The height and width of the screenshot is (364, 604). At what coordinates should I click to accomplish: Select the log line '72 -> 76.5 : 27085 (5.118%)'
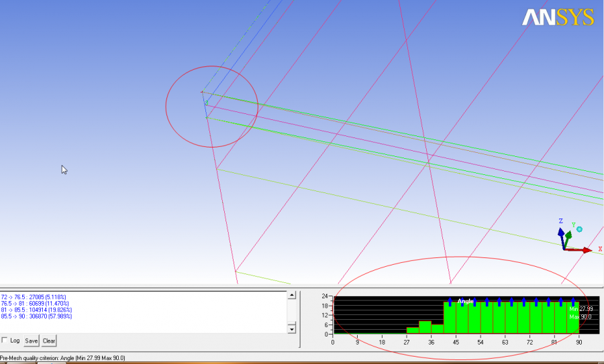point(34,297)
